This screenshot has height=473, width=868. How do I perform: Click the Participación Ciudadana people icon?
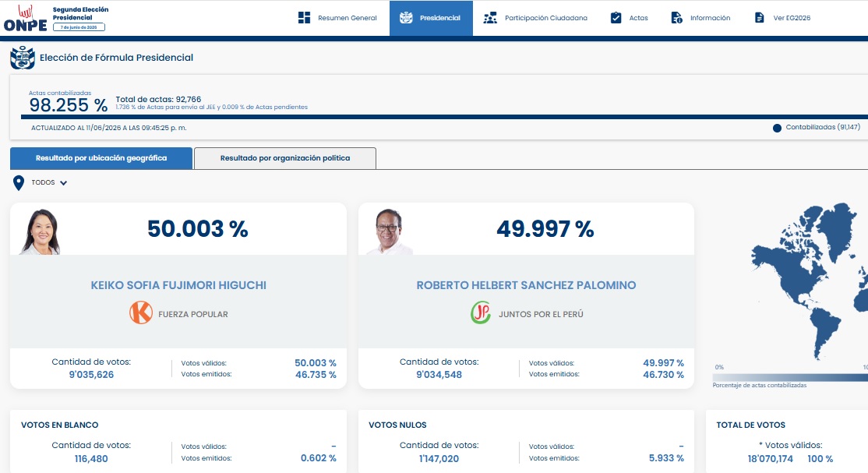pos(490,18)
